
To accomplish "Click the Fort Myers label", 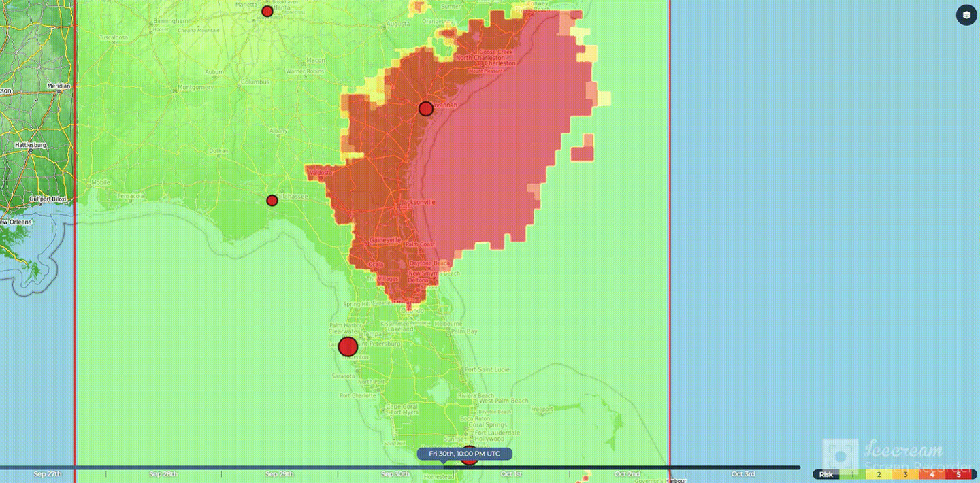I will [404, 413].
